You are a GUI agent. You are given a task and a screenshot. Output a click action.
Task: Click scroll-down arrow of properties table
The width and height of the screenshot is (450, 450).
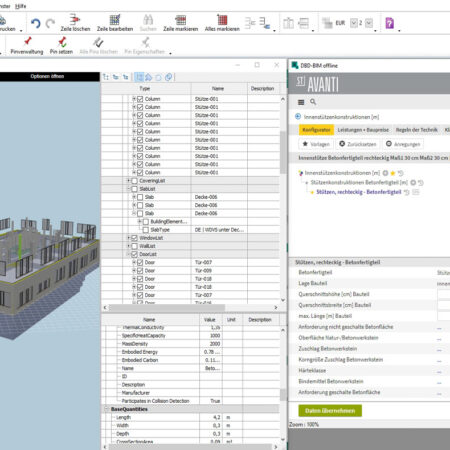point(283,440)
